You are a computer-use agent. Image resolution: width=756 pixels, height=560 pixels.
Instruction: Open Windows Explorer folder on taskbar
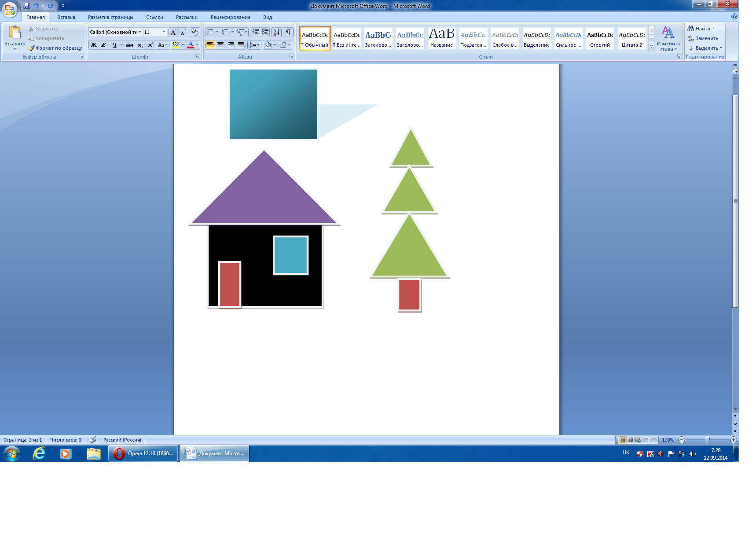click(x=93, y=453)
